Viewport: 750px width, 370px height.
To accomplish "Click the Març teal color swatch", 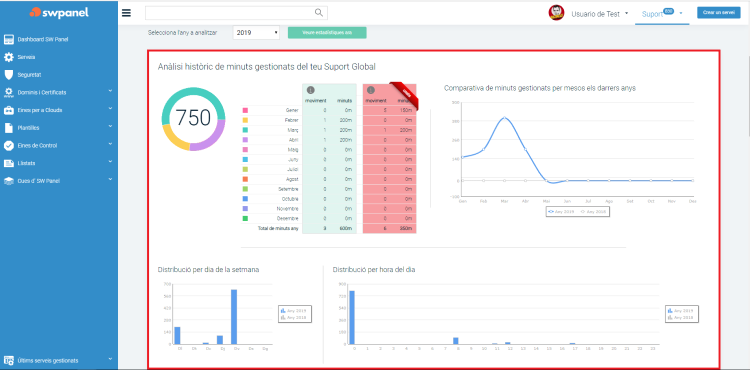I will coord(245,130).
